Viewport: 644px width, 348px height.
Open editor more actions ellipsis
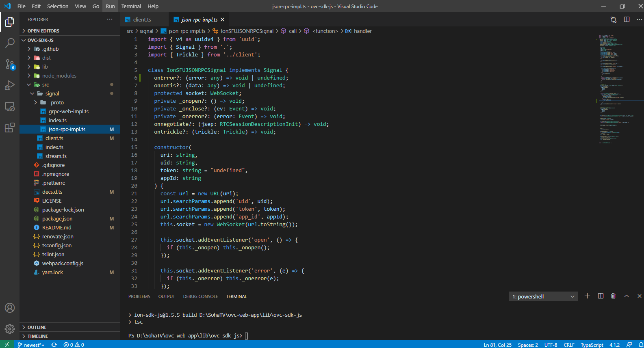[639, 19]
